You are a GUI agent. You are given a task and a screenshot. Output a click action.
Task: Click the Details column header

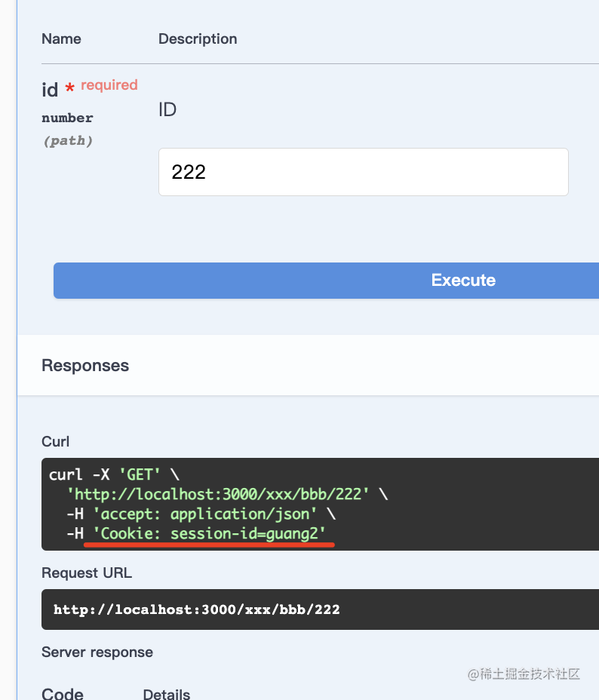(x=167, y=694)
